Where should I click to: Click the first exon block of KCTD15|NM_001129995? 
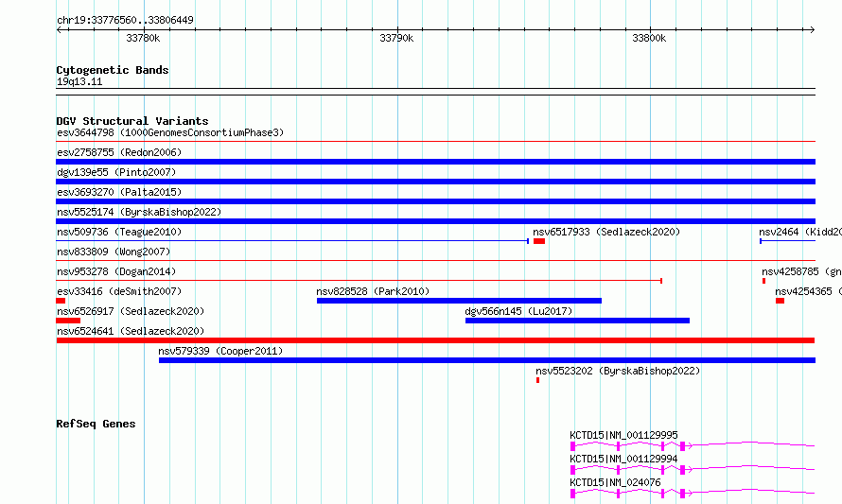[x=573, y=446]
